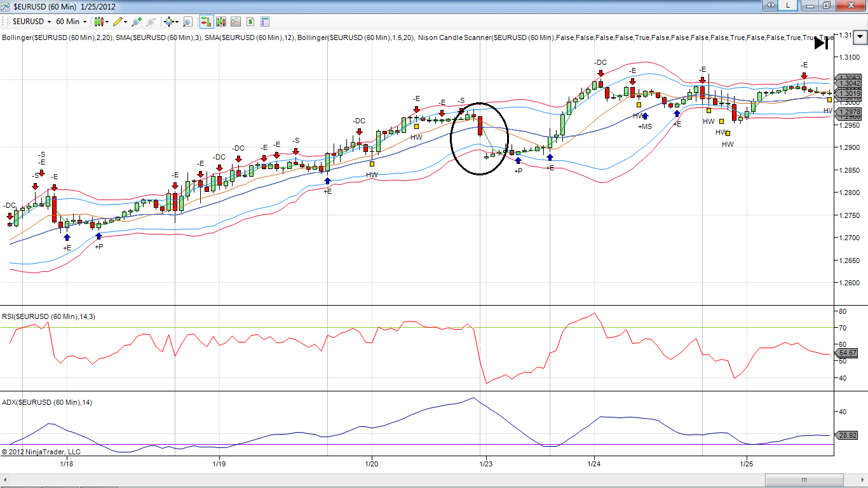This screenshot has height=488, width=868.
Task: Toggle the highlighted Chart Trader toolbar button
Action: tap(207, 21)
